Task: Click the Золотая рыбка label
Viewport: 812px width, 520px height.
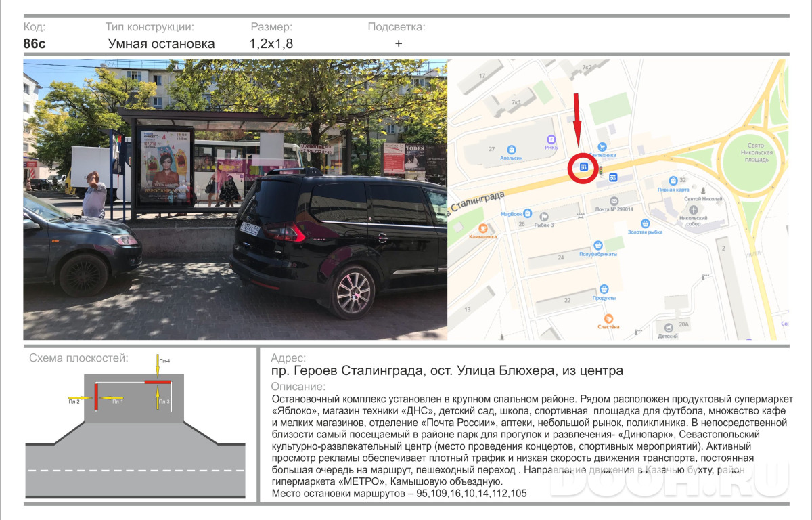Action: [x=645, y=233]
